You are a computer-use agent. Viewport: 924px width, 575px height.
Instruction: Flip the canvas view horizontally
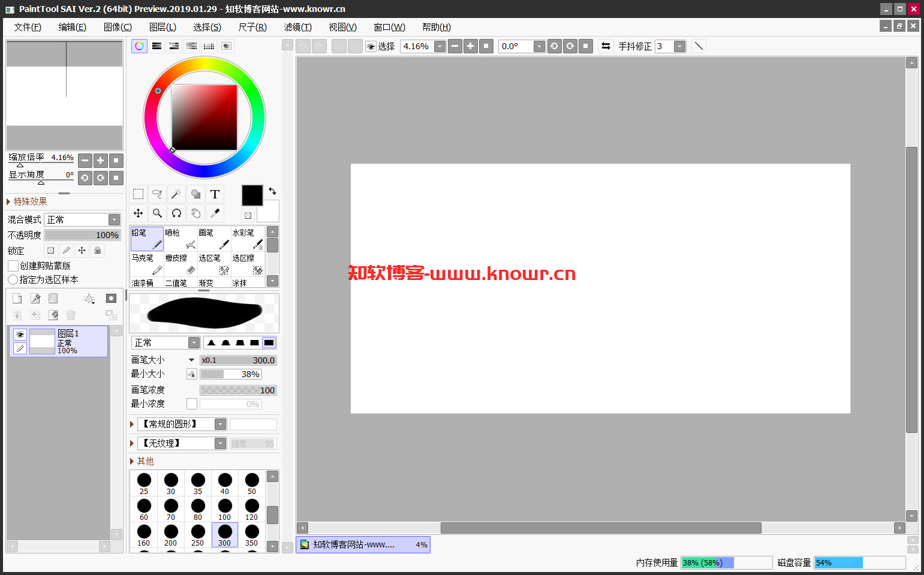tap(606, 46)
